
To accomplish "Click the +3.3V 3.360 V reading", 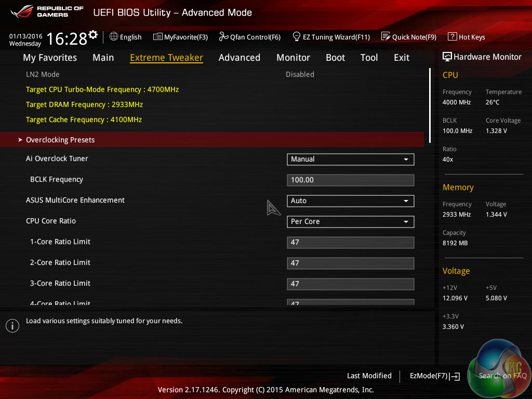I will tap(453, 326).
